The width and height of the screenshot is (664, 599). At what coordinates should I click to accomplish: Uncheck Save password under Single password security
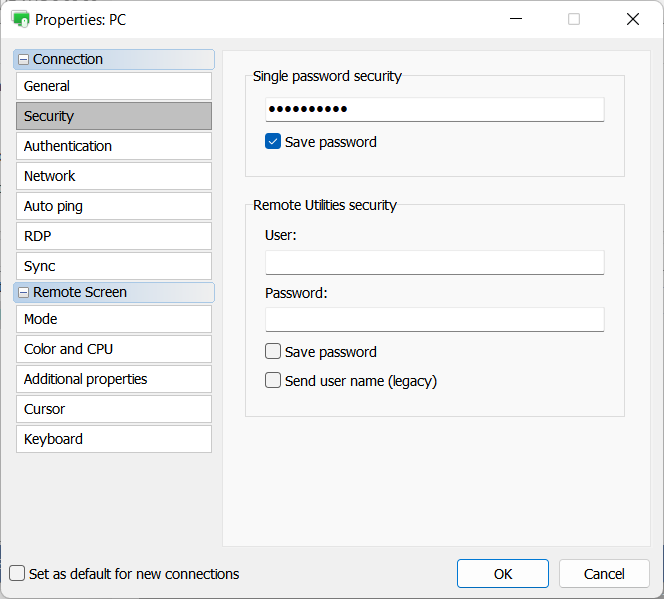tap(273, 142)
